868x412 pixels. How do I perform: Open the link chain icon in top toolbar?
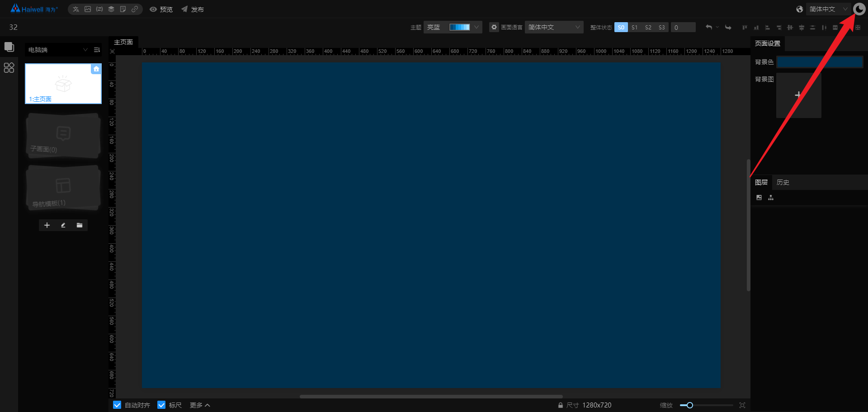click(x=135, y=9)
